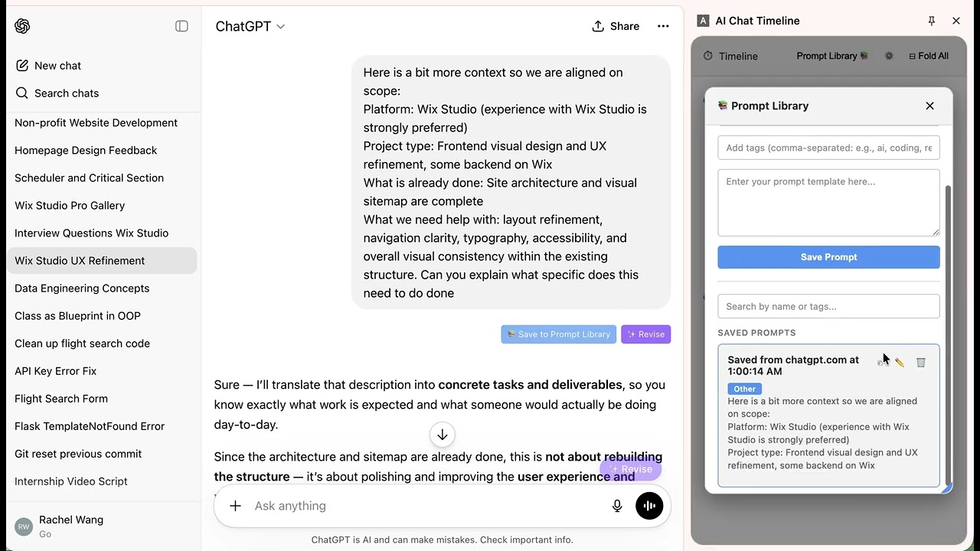Open the ChatGPT model dropdown
This screenshot has height=551, width=980.
click(x=250, y=26)
